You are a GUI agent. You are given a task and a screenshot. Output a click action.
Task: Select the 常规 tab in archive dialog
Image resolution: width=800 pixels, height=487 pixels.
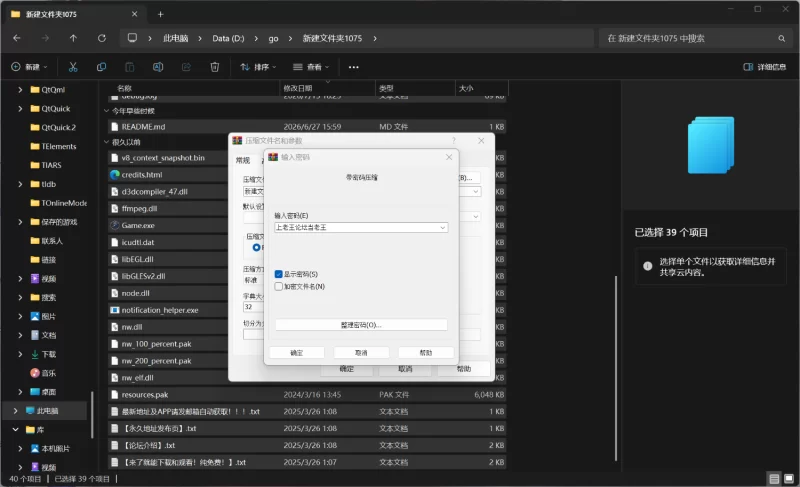click(x=243, y=160)
